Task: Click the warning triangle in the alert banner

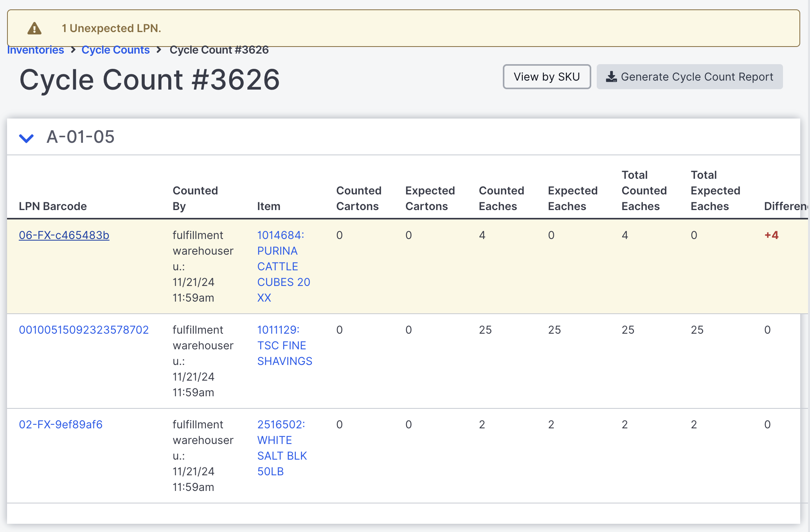Action: coord(34,28)
